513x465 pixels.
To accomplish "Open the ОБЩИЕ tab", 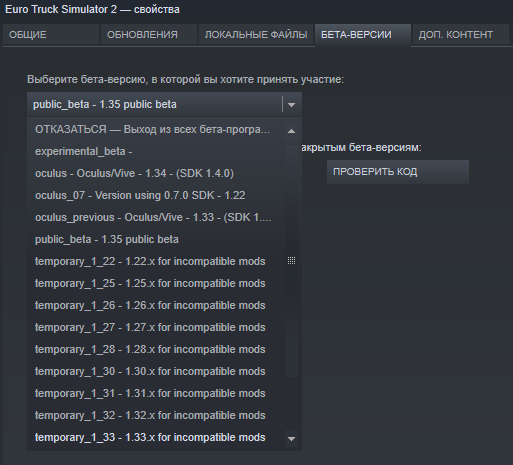I will 51,35.
